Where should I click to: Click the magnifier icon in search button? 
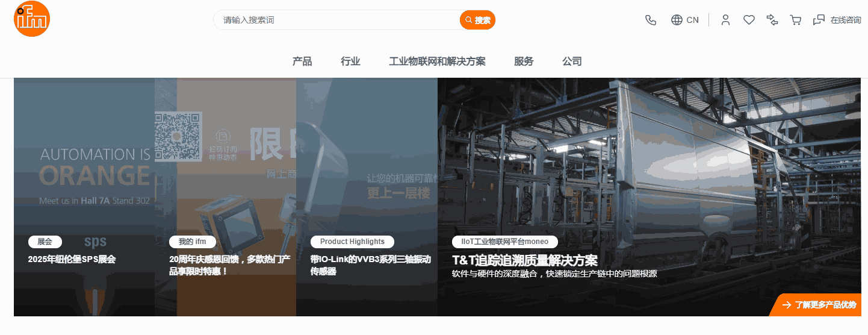coord(469,20)
